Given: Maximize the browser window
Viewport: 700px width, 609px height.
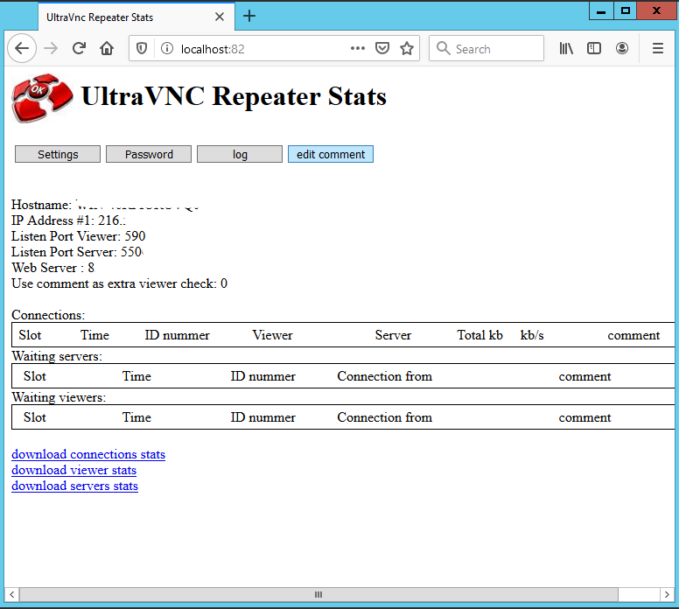Looking at the screenshot, I should (x=626, y=10).
